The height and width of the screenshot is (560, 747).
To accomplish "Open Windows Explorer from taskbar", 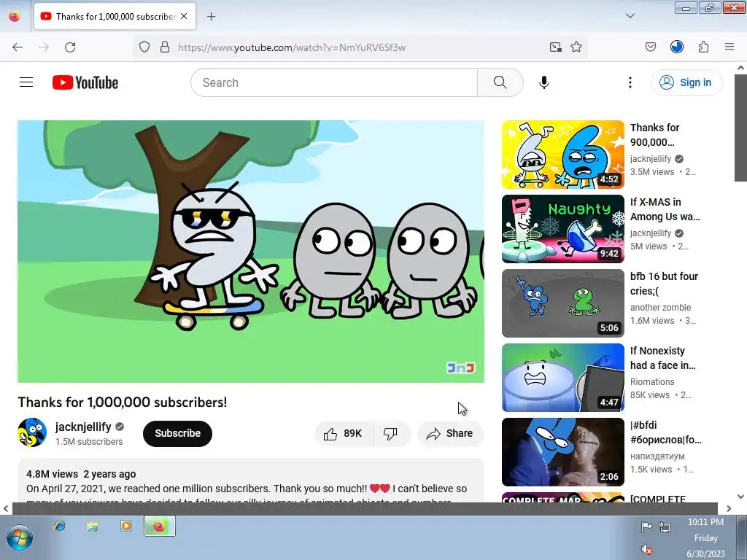I will [93, 526].
